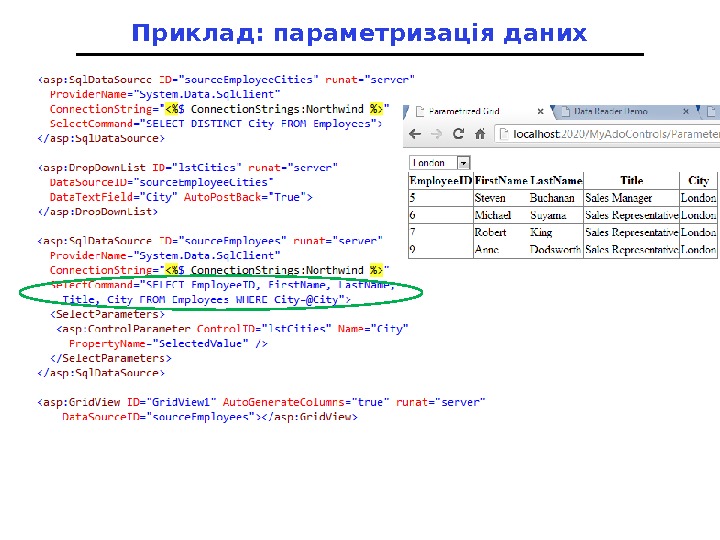The height and width of the screenshot is (540, 720).
Task: Click the 'asp:SqlDataSource ID="sourceEmployeeCities"' line
Action: (226, 79)
